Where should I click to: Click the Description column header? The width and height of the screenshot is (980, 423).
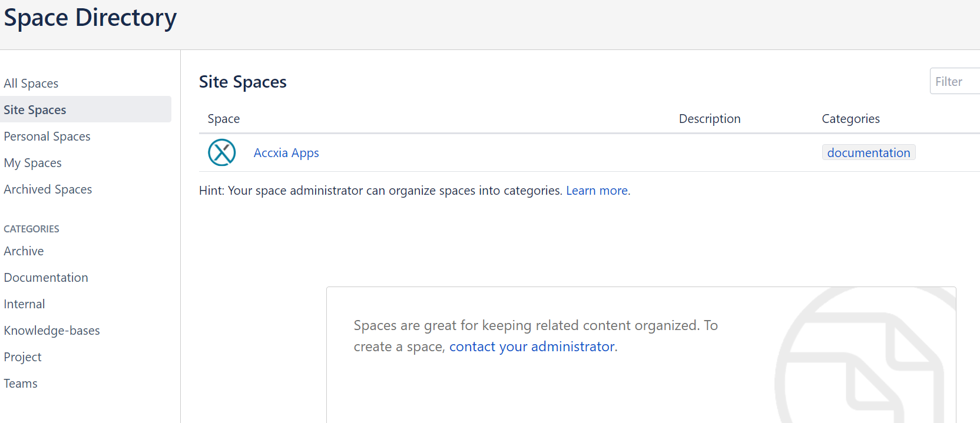coord(710,119)
